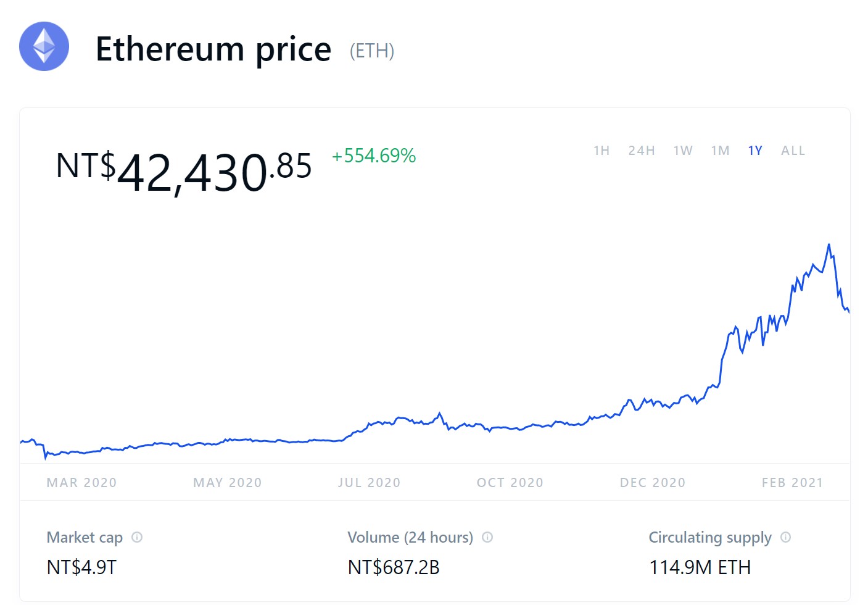Click the OCT 2020 axis label
Image resolution: width=868 pixels, height=605 pixels.
(510, 483)
